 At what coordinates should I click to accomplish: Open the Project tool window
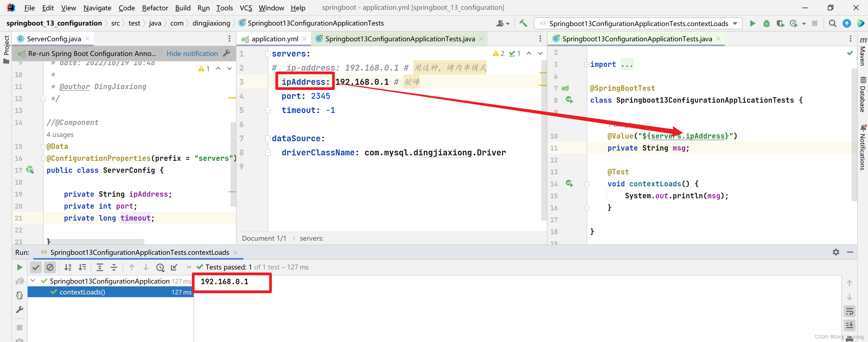click(x=6, y=49)
